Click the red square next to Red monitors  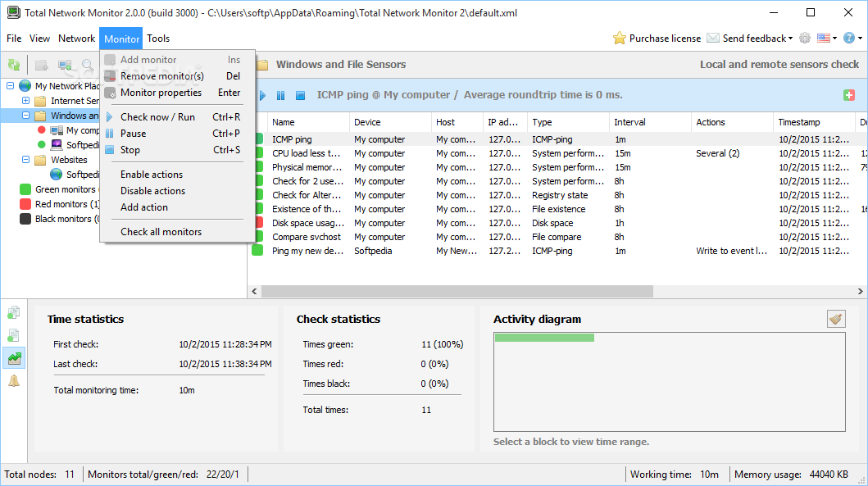(x=25, y=204)
